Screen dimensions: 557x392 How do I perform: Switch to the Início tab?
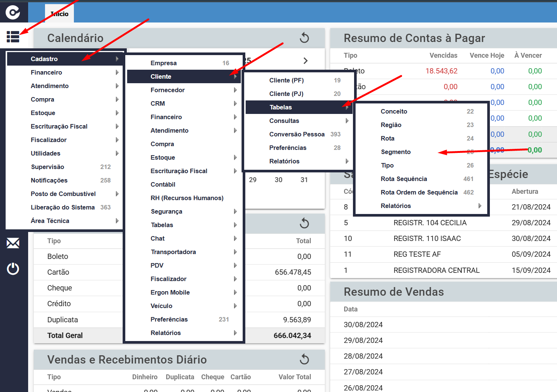pos(59,14)
